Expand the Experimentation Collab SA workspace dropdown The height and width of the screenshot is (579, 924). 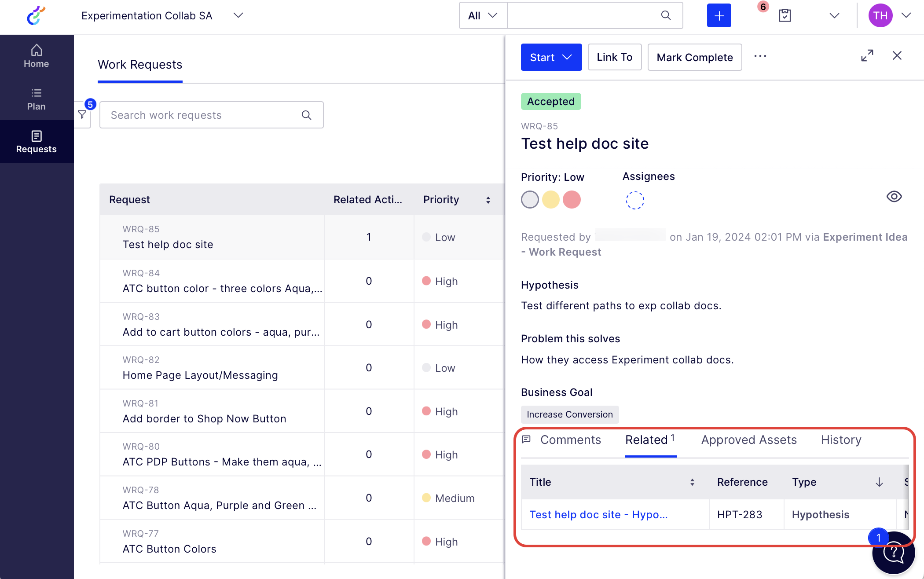238,15
